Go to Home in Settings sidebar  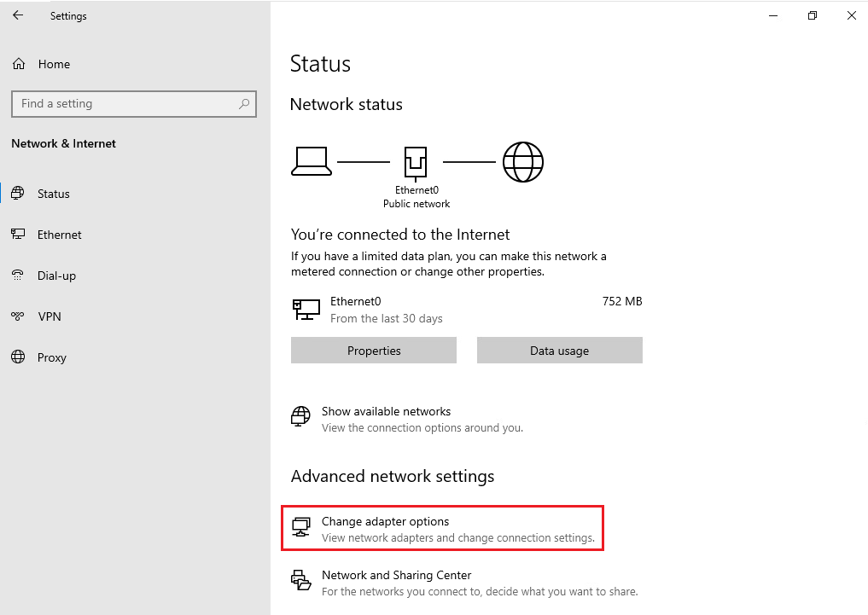click(x=54, y=64)
